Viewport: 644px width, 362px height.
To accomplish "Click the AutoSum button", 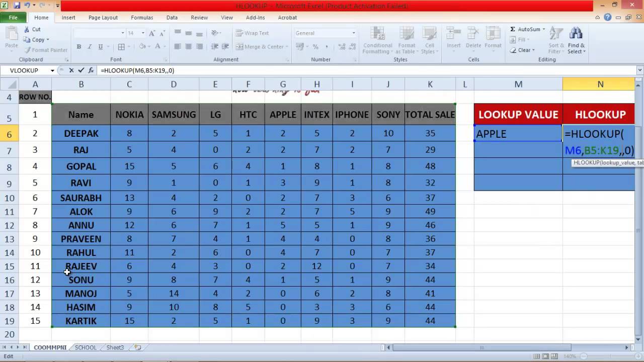I will pos(527,29).
